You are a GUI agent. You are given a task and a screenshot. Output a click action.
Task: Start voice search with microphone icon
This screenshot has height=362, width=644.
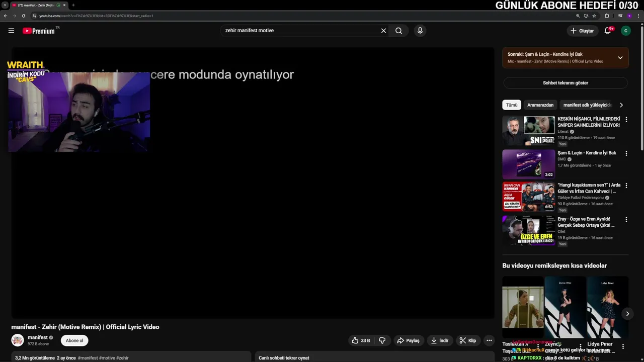point(420,31)
